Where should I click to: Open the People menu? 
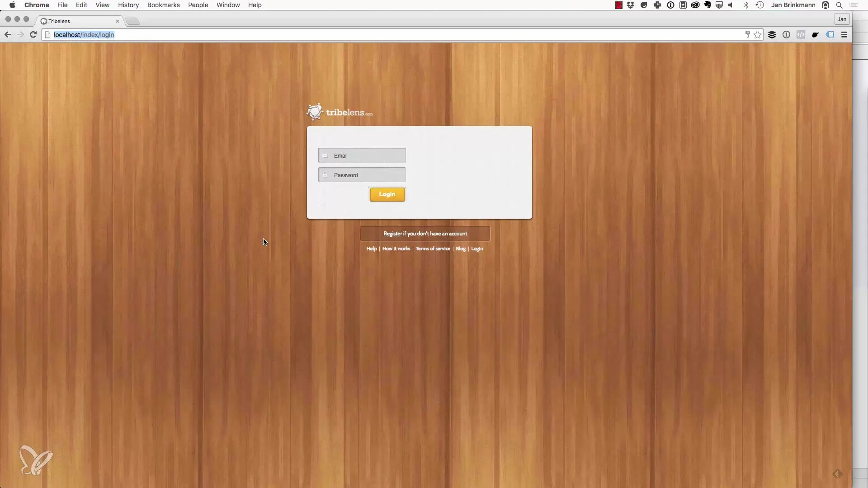(x=198, y=5)
